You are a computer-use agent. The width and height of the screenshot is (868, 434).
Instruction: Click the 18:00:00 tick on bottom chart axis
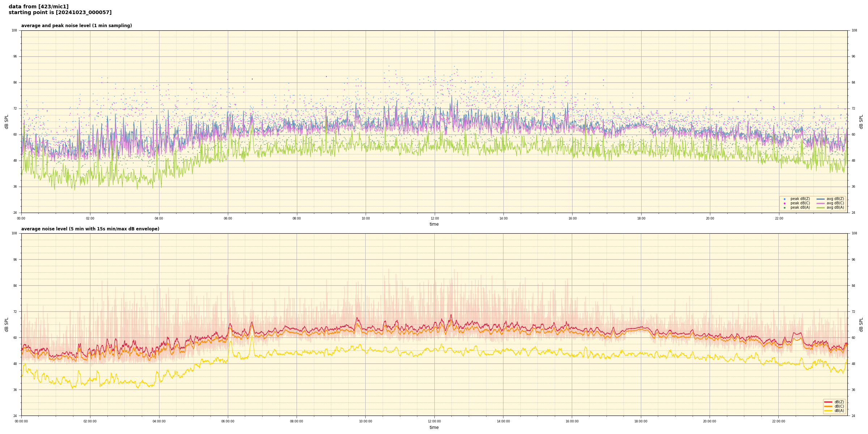coord(641,421)
